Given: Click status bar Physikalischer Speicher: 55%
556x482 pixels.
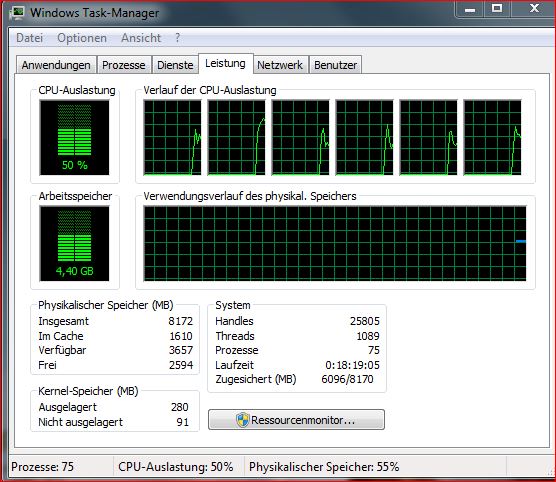Looking at the screenshot, I should coord(324,467).
